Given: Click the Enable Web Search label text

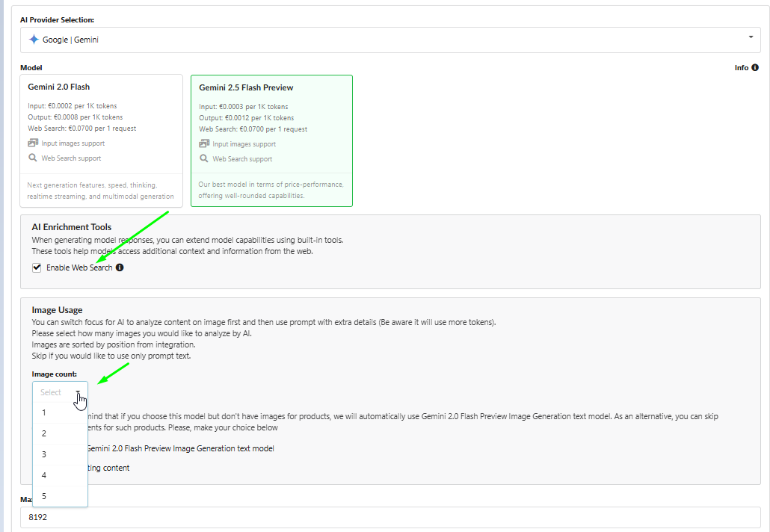Looking at the screenshot, I should [x=79, y=267].
